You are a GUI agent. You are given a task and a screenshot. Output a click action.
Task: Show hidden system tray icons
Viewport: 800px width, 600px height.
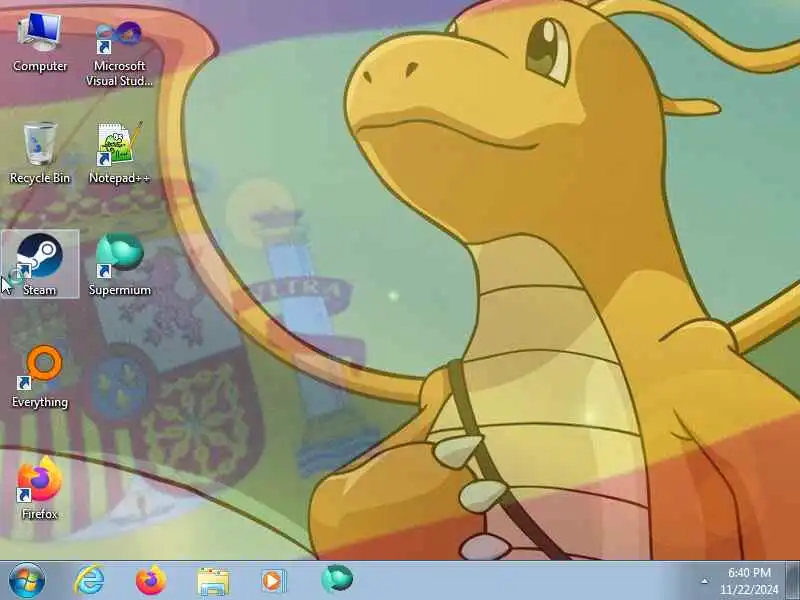pos(705,581)
